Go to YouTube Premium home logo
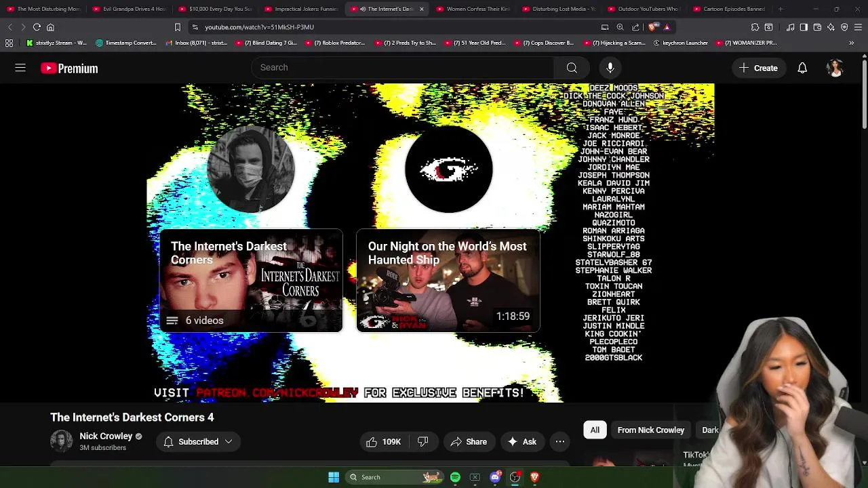The image size is (868, 488). pos(69,68)
